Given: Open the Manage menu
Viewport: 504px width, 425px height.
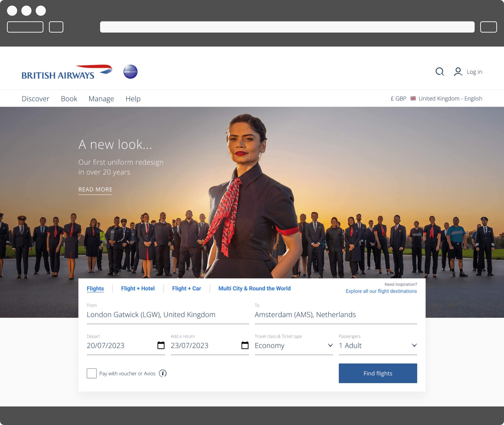Looking at the screenshot, I should pyautogui.click(x=101, y=99).
